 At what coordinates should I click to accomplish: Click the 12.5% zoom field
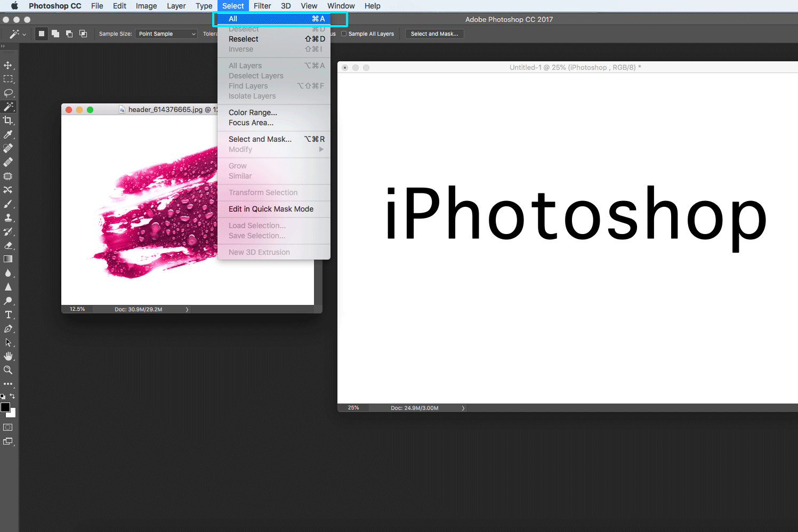(77, 309)
